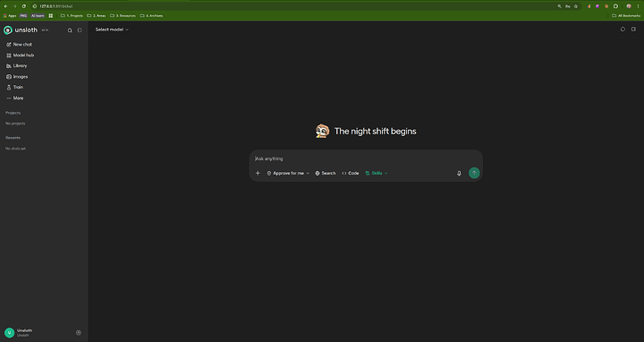Open the Skills dropdown
Viewport: 644px width, 342px height.
tap(377, 173)
